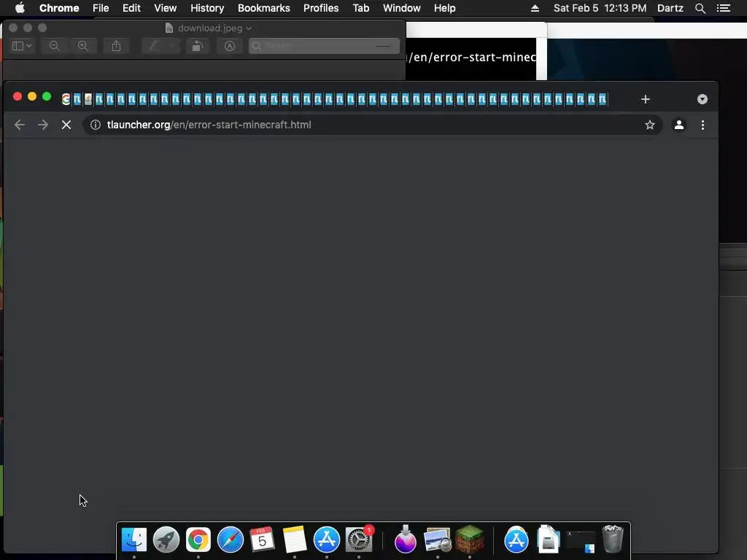Go forward to the next page
747x560 pixels.
pos(43,125)
